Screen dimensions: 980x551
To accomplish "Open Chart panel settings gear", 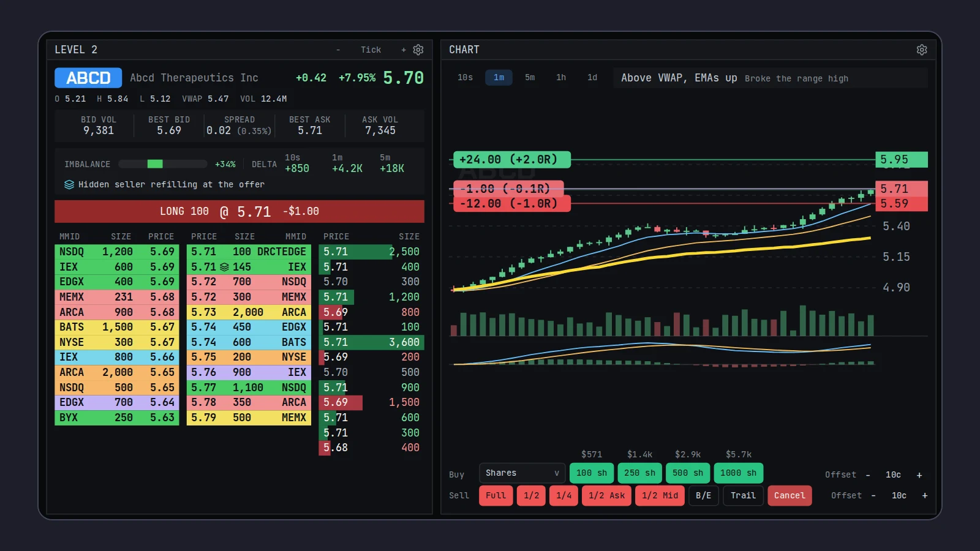I will coord(922,50).
